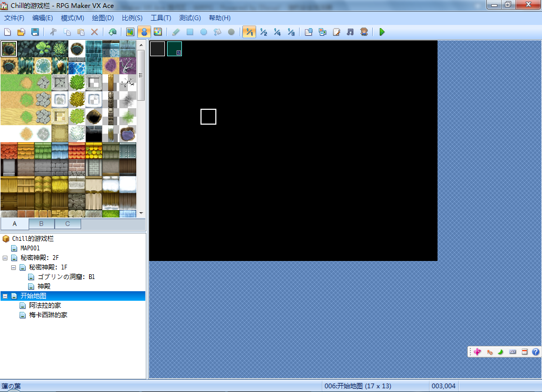This screenshot has width=542, height=392.
Task: Open the Script Editor icon
Action: tap(336, 32)
